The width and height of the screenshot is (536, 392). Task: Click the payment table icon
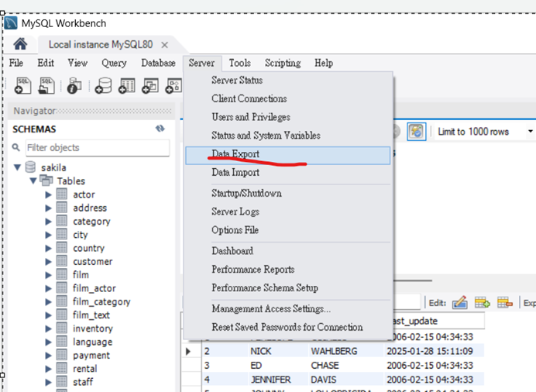62,355
